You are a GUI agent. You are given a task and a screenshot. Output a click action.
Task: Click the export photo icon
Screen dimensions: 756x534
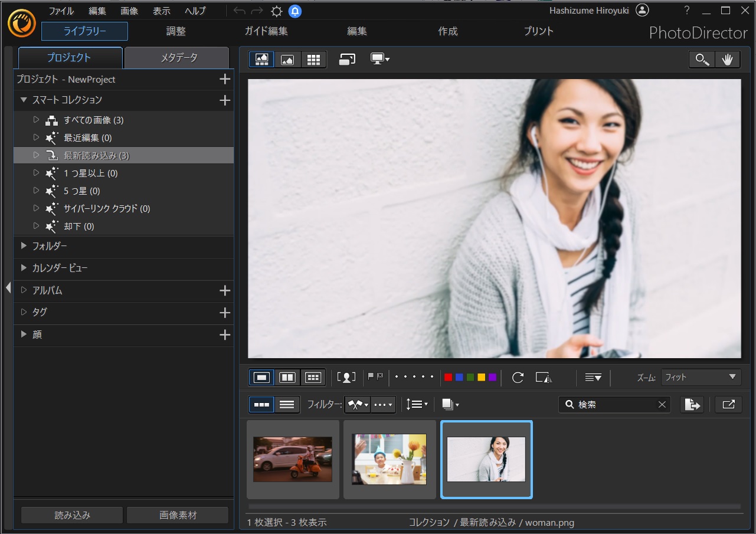point(692,404)
